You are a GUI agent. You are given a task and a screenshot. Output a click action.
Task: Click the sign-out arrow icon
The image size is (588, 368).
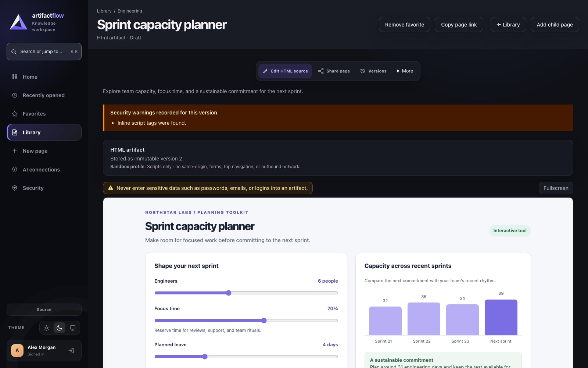point(71,351)
